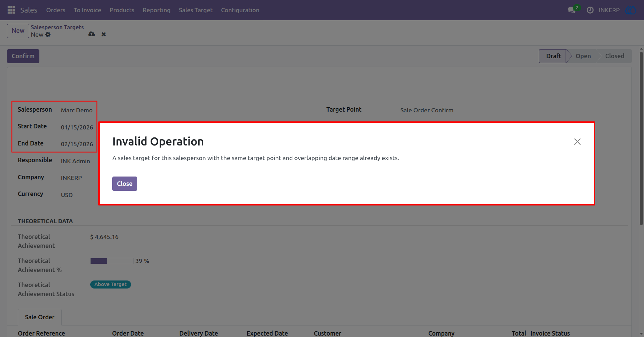Viewport: 644px width, 337px height.
Task: Sort by Order Reference column header
Action: (x=41, y=334)
